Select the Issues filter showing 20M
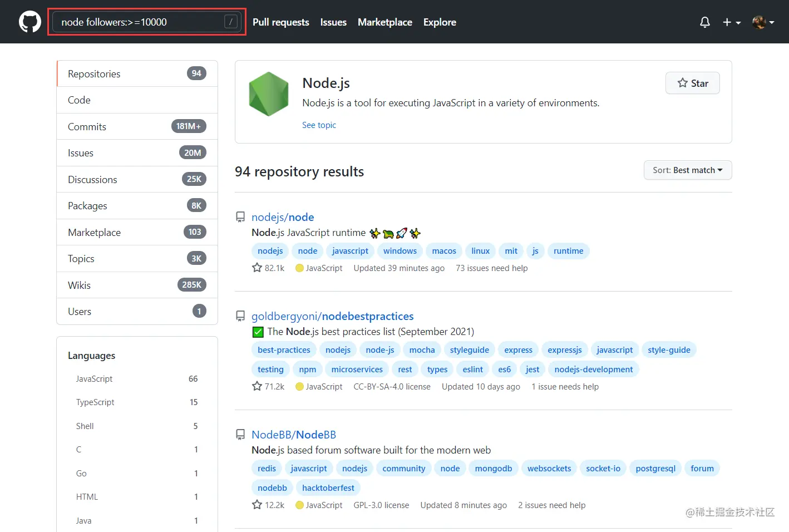Viewport: 789px width, 532px height. click(137, 153)
